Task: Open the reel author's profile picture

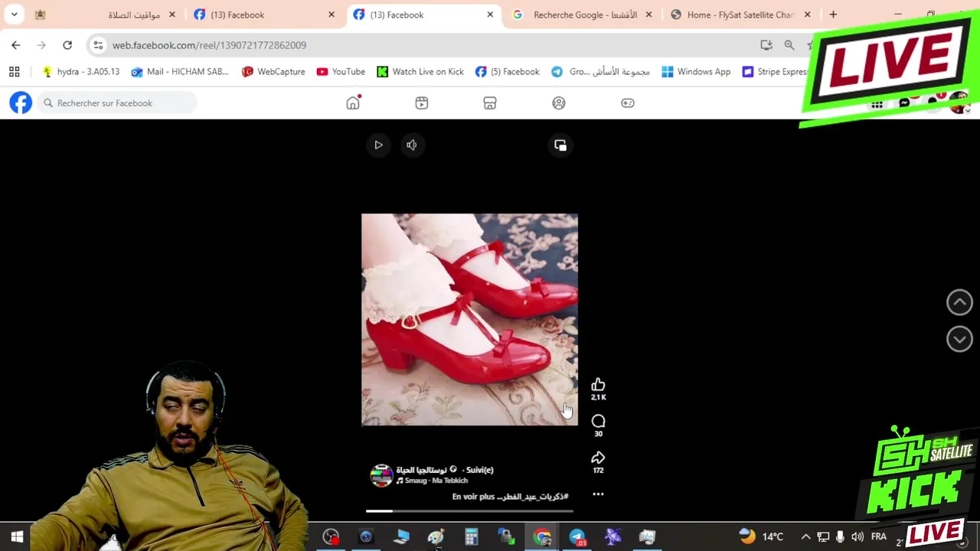Action: point(381,475)
